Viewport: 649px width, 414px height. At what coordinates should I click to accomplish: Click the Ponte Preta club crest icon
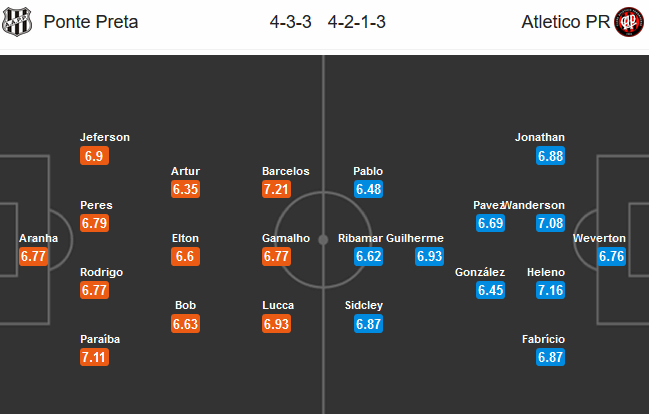click(17, 22)
